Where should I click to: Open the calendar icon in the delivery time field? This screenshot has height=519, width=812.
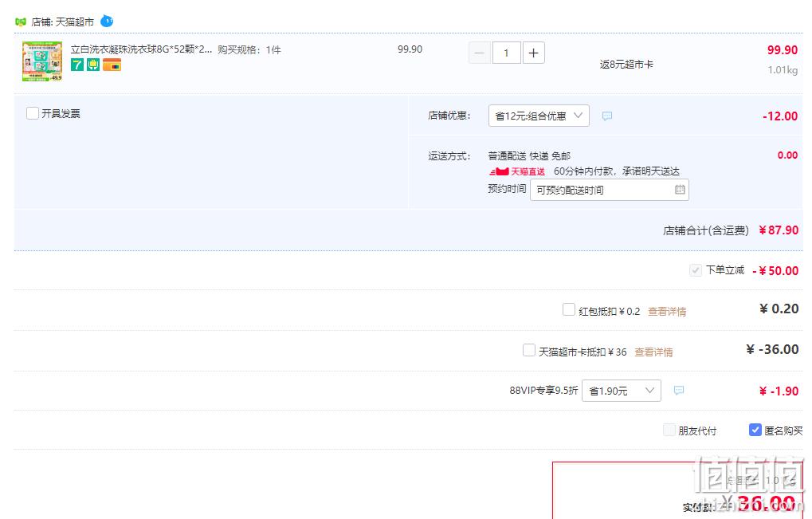pos(680,190)
